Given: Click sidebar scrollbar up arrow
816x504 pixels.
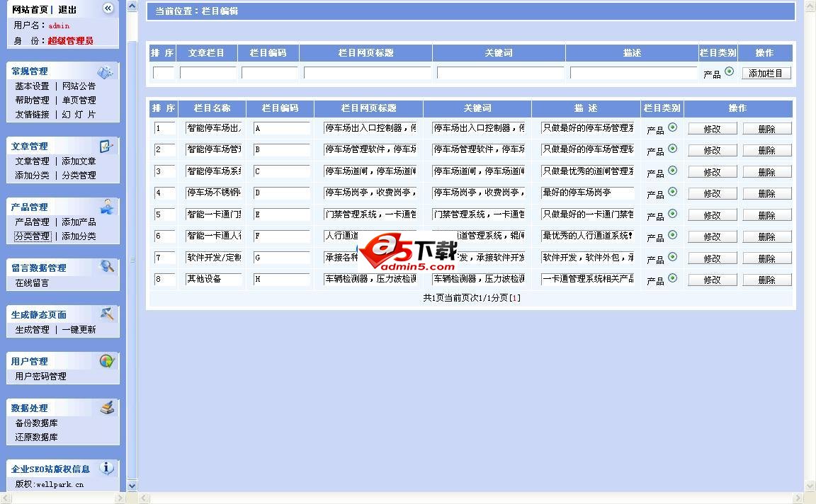Looking at the screenshot, I should pos(132,6).
